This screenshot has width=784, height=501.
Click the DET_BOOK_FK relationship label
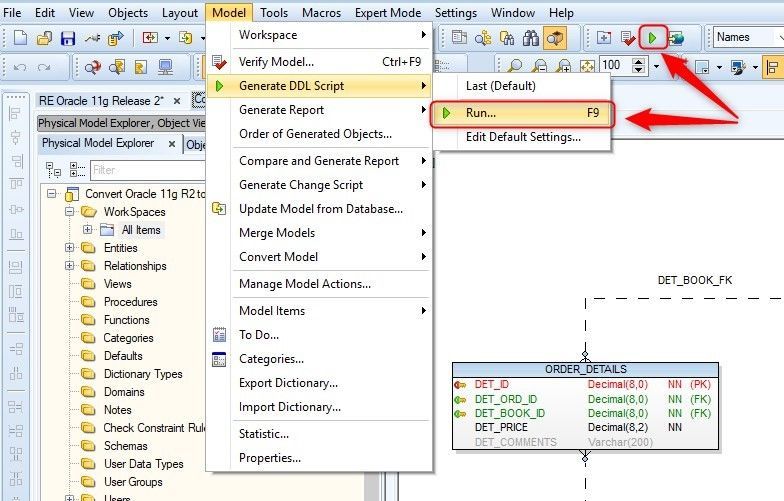694,280
